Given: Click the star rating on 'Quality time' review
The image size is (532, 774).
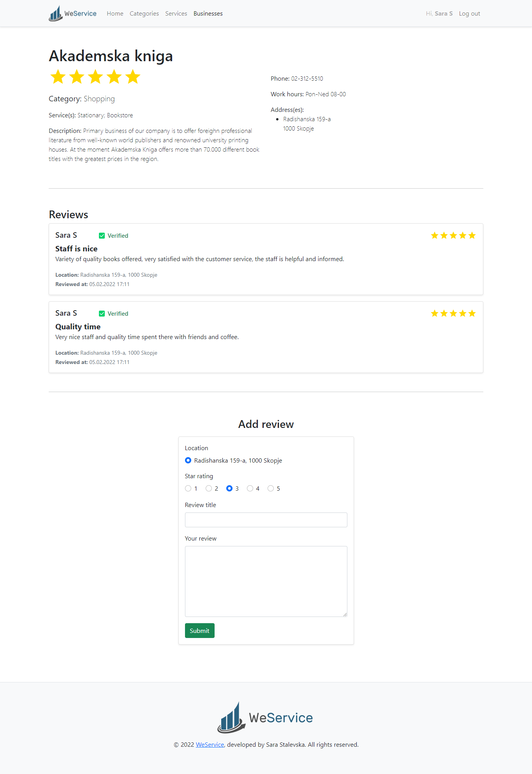Looking at the screenshot, I should [453, 313].
